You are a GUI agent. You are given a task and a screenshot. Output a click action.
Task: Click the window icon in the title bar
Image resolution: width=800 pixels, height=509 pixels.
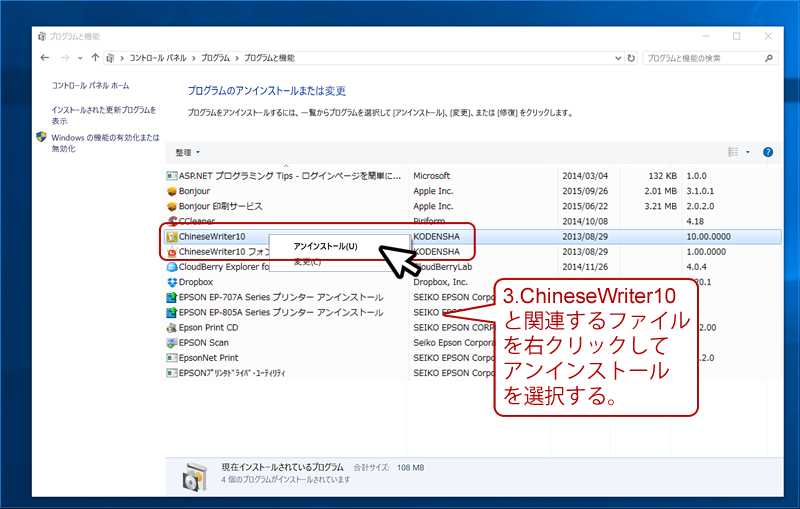[x=42, y=36]
